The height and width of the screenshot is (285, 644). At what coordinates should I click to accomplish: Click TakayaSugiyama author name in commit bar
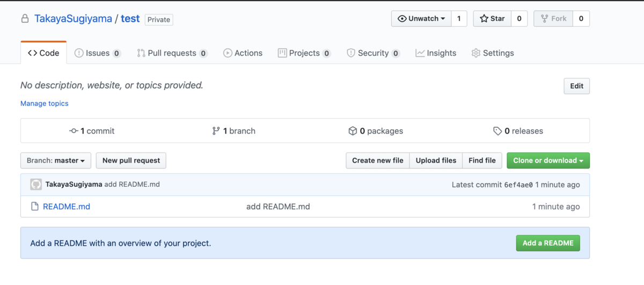74,184
